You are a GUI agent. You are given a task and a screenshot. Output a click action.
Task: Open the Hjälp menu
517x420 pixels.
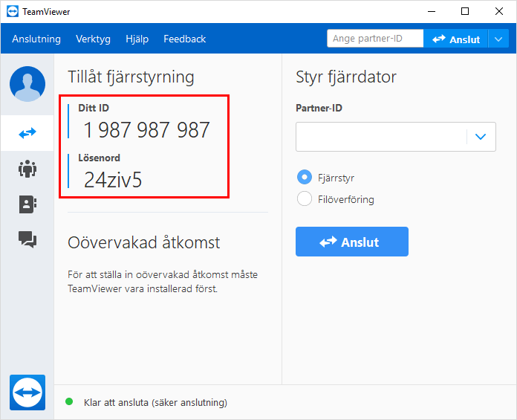point(137,39)
